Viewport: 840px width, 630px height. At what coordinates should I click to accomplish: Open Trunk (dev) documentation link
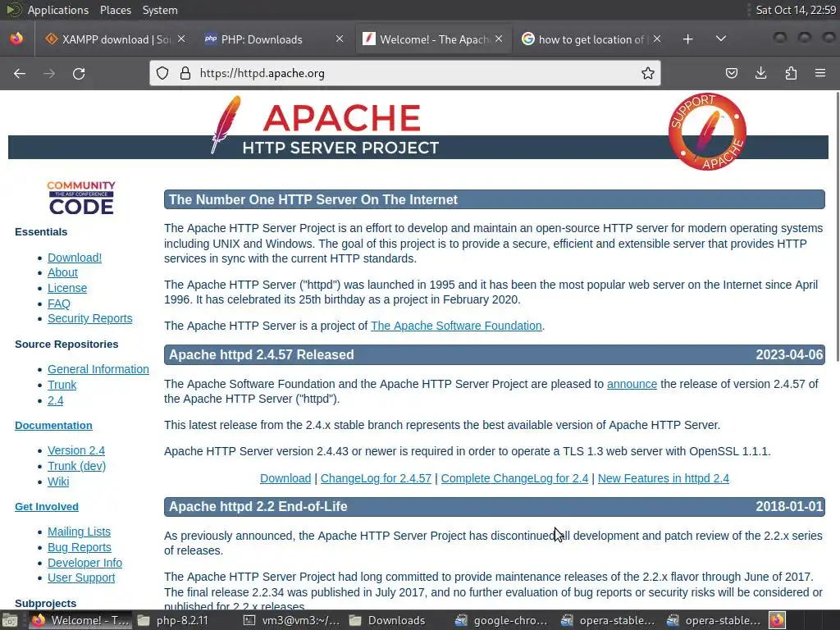pyautogui.click(x=76, y=466)
